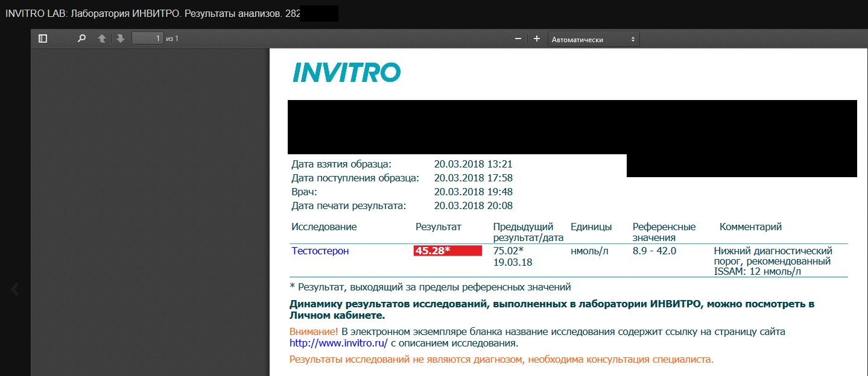Click the Исследование column header
868x376 pixels.
324,227
